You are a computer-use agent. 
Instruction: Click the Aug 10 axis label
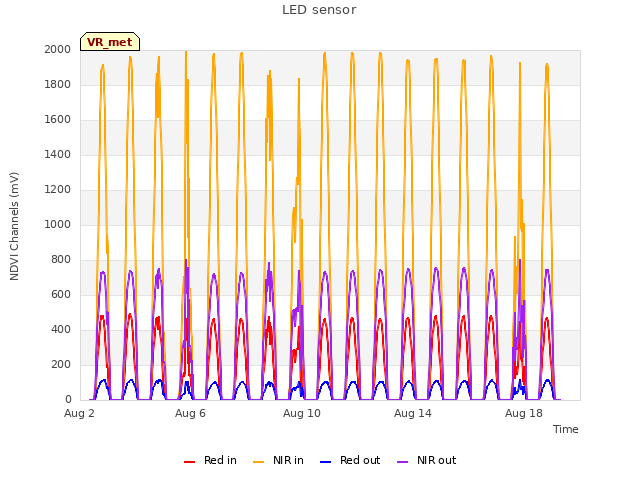coord(302,413)
